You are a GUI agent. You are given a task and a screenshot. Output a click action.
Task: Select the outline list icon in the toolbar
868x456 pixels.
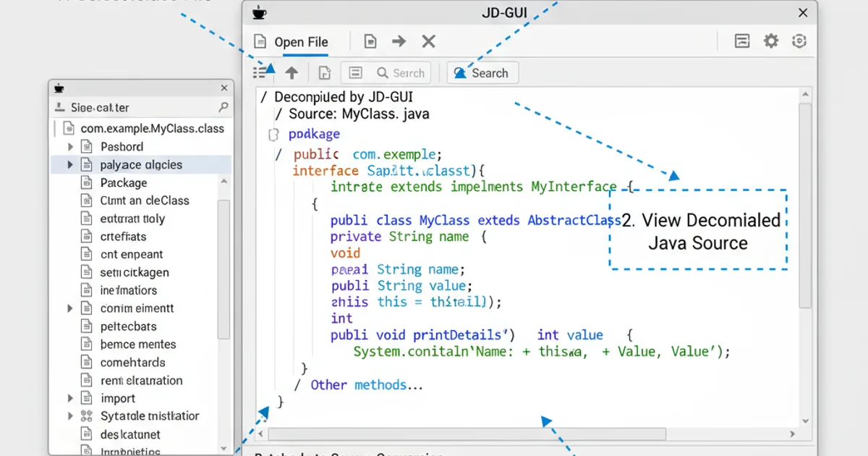pyautogui.click(x=259, y=72)
